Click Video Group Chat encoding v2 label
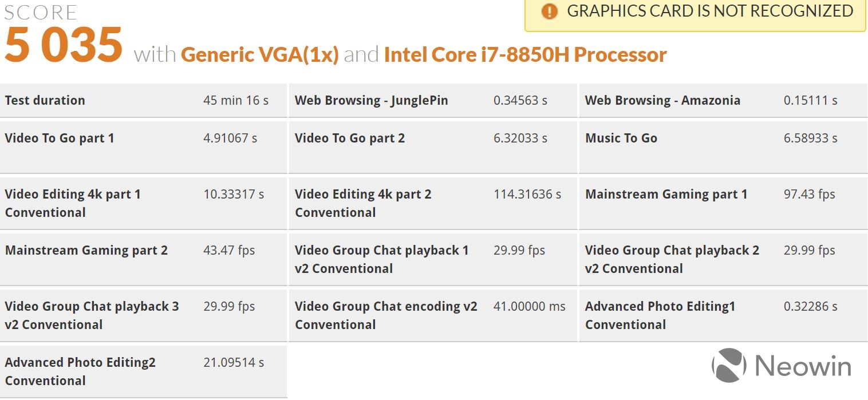This screenshot has height=400, width=868. tap(385, 315)
